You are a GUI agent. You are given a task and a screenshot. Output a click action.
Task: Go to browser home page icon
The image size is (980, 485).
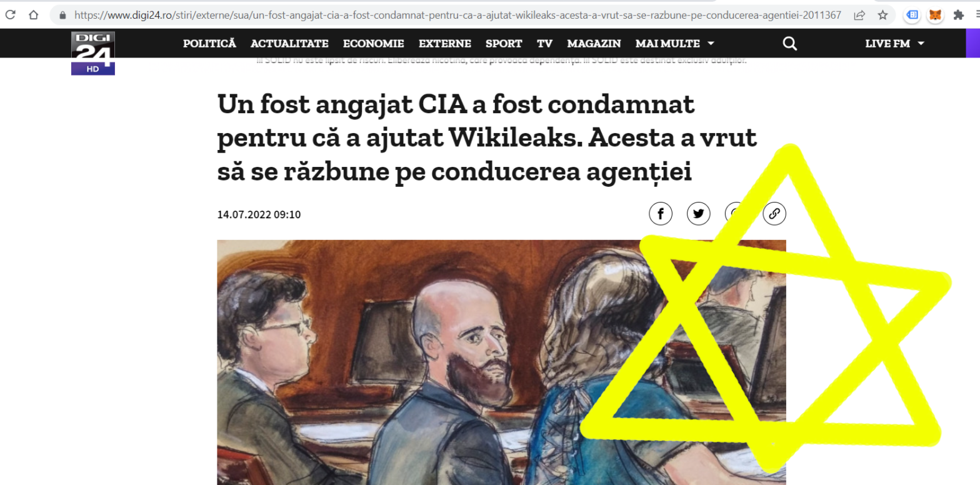coord(34,14)
